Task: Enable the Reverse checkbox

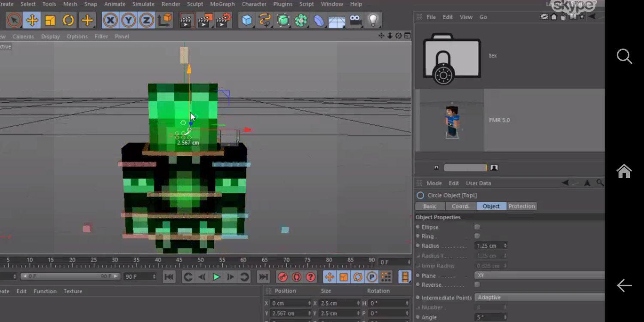Action: [x=477, y=285]
